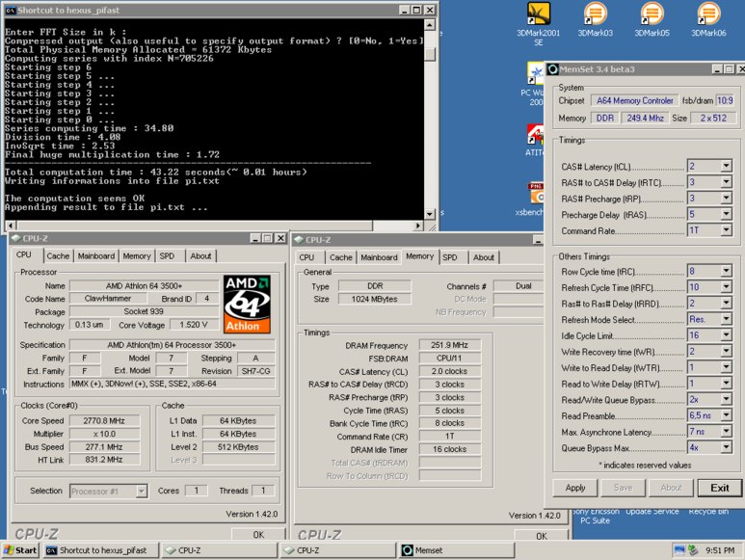Viewport: 745px width, 560px height.
Task: Expand Refresh Mode Select dropdown
Action: 726,319
